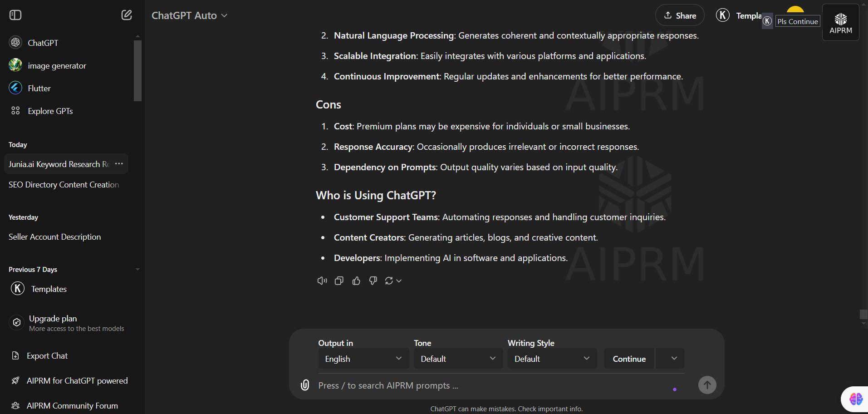Image resolution: width=868 pixels, height=414 pixels.
Task: Click the 'Today' section label
Action: point(18,144)
